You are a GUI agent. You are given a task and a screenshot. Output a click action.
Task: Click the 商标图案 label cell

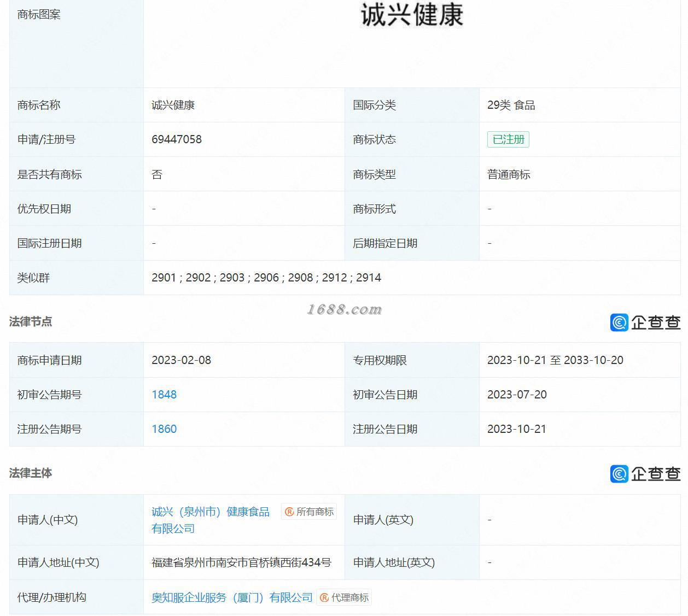coord(77,44)
